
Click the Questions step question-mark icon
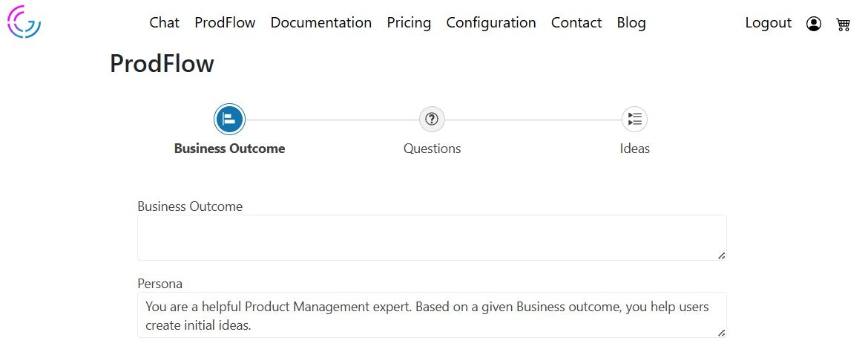click(432, 119)
